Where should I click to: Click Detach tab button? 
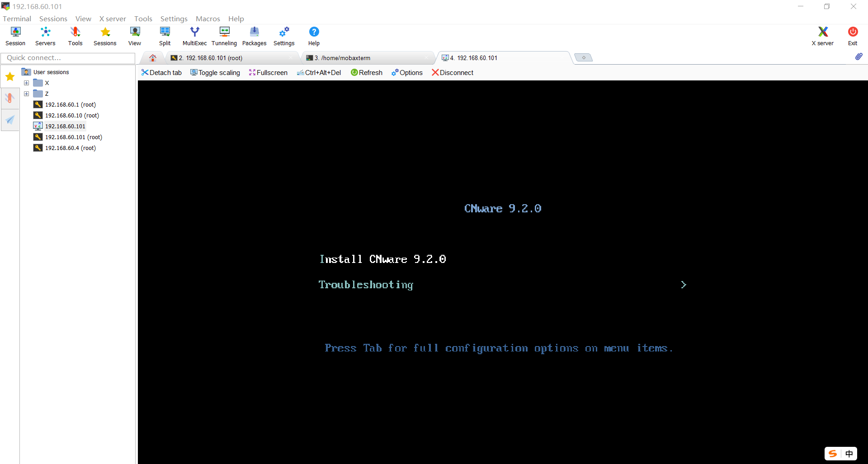click(161, 73)
